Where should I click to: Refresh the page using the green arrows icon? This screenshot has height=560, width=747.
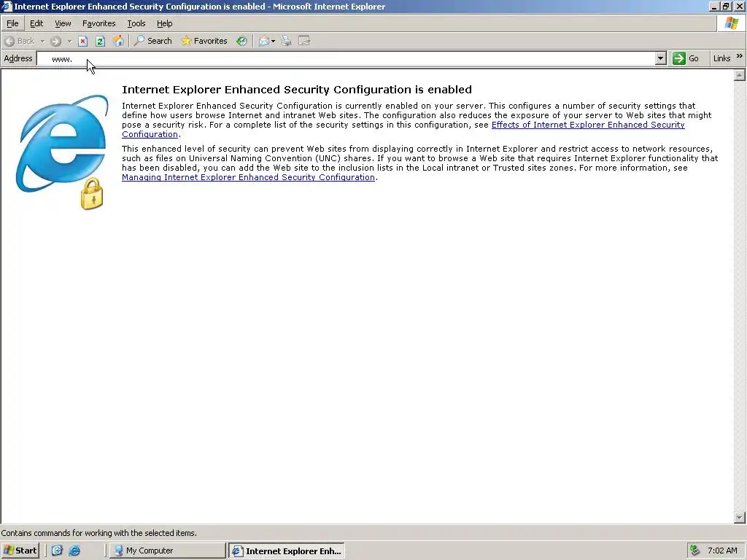coord(100,41)
